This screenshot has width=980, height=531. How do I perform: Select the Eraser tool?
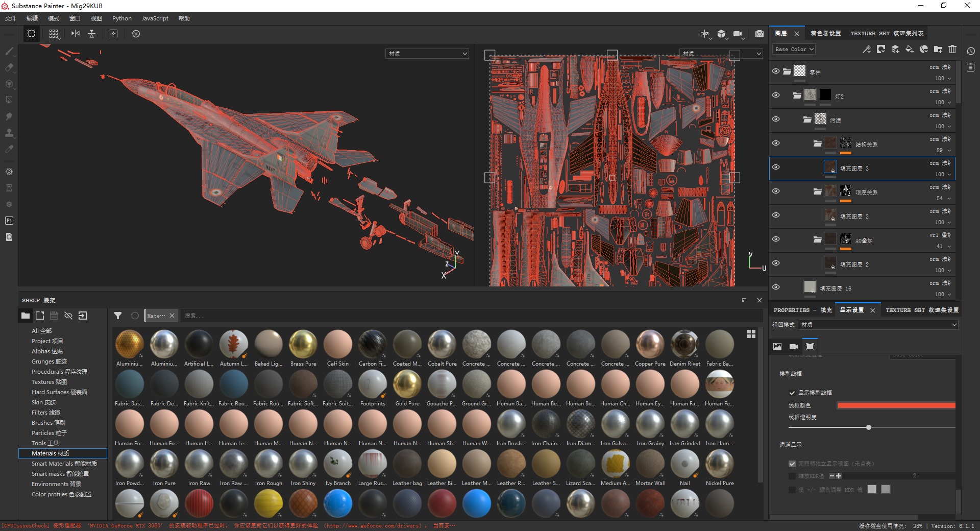pyautogui.click(x=9, y=67)
